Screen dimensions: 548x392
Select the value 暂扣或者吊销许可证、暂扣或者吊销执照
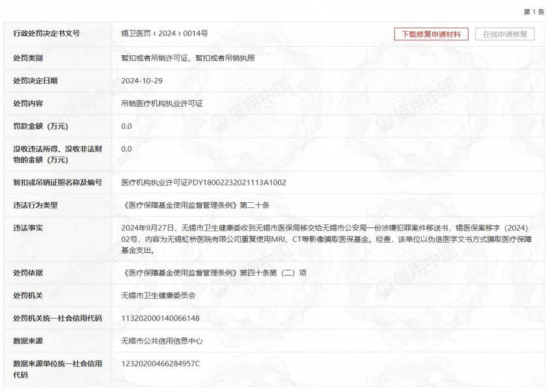[188, 58]
